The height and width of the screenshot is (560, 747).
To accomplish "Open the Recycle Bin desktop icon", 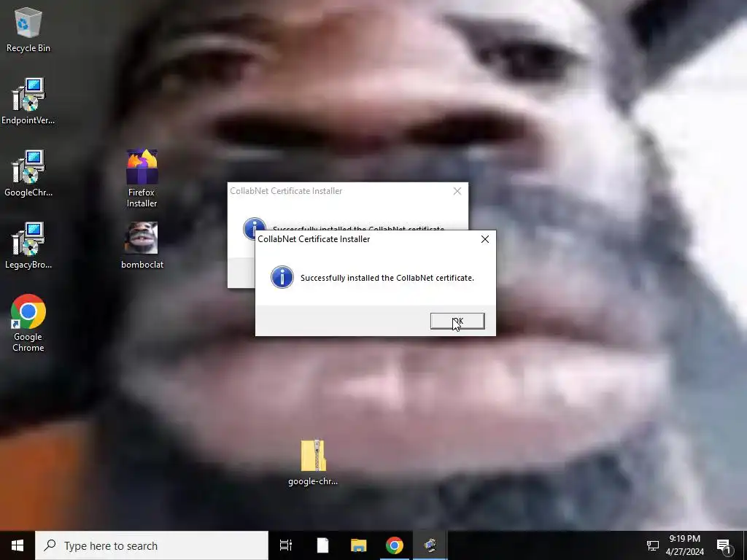I will (28, 29).
